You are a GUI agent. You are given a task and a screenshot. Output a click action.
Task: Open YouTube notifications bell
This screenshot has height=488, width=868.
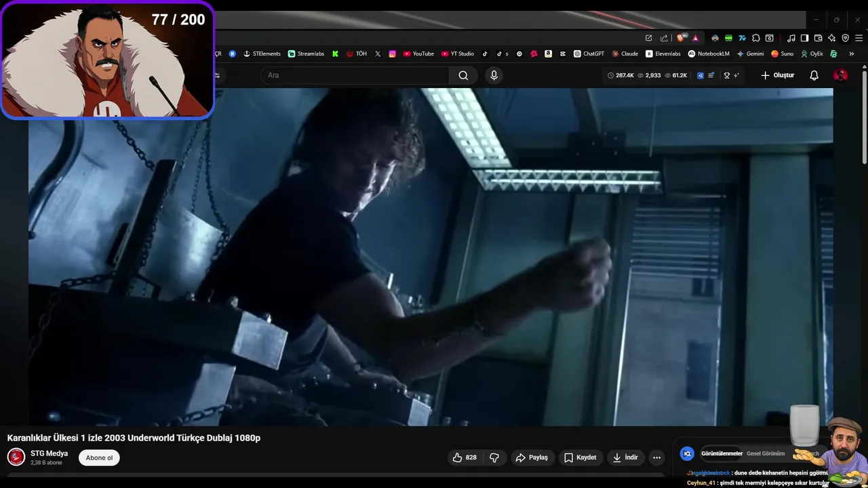[x=814, y=75]
